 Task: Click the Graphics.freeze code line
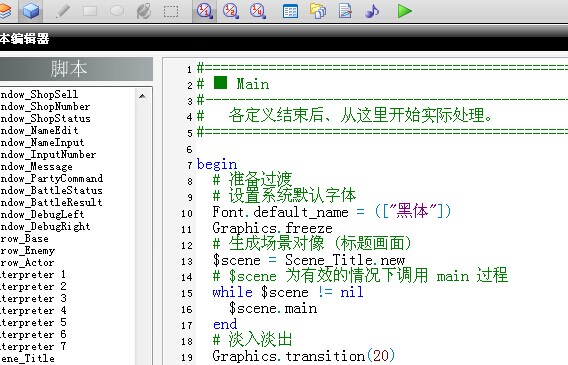point(272,228)
